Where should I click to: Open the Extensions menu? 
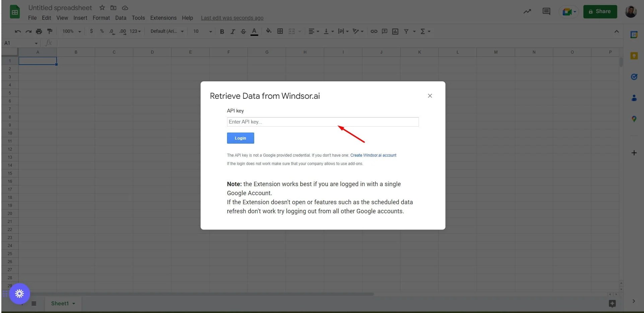tap(163, 18)
